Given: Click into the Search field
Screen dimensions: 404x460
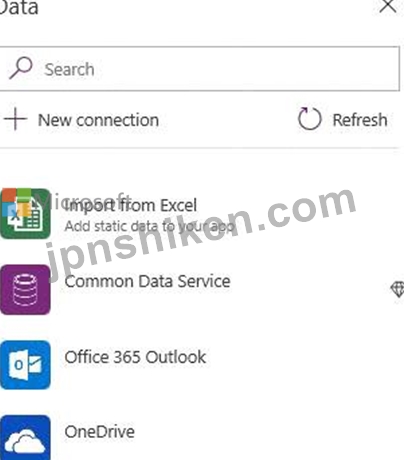Looking at the screenshot, I should click(x=200, y=69).
